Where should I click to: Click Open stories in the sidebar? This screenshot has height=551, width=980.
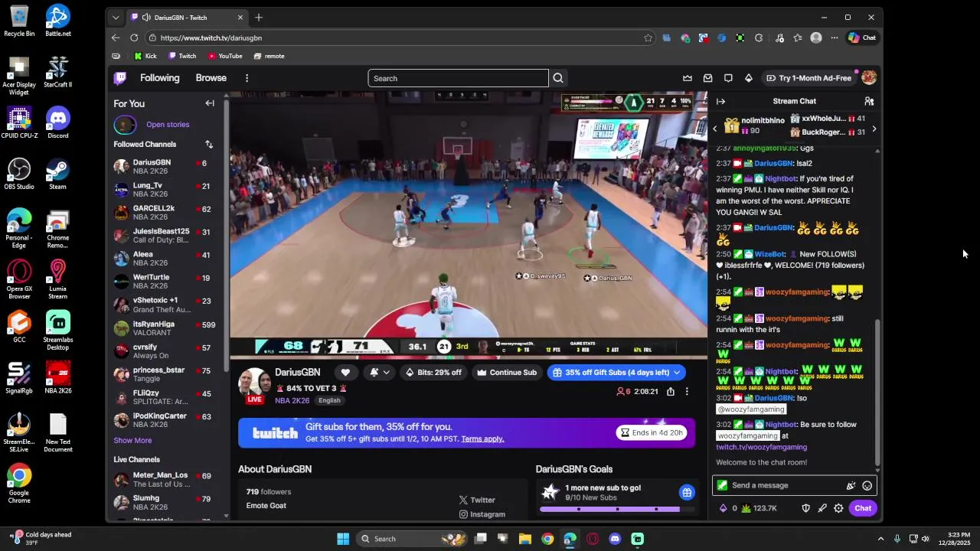[x=168, y=125]
